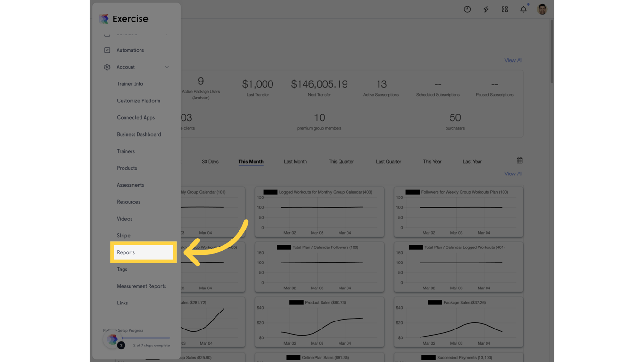Toggle the Package Sales legend swatch
The width and height of the screenshot is (644, 362).
click(x=435, y=303)
